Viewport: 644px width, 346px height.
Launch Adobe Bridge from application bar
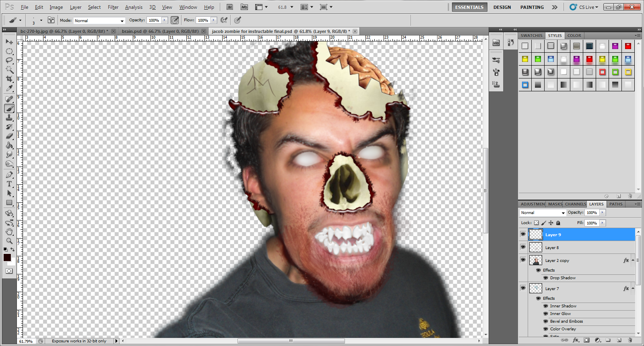pos(230,7)
